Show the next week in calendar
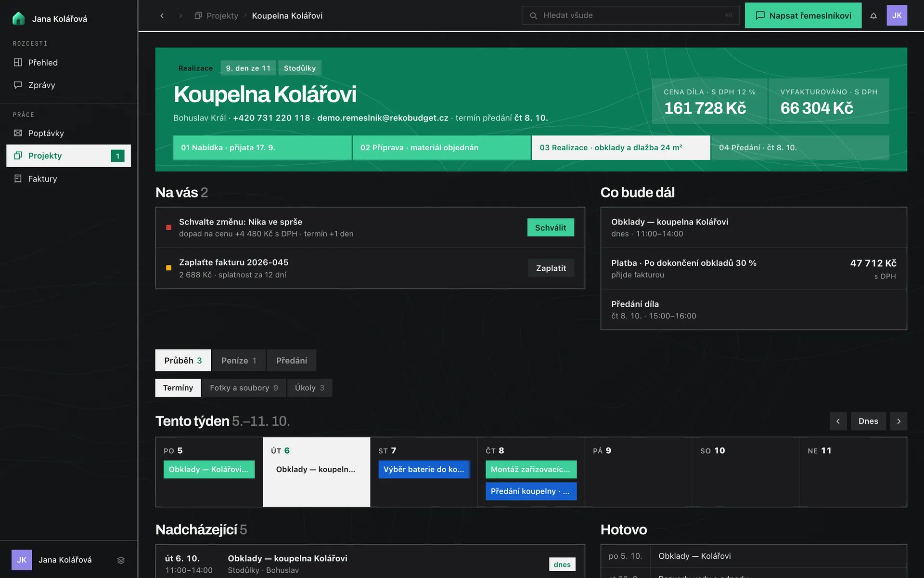Image resolution: width=924 pixels, height=578 pixels. [x=898, y=421]
